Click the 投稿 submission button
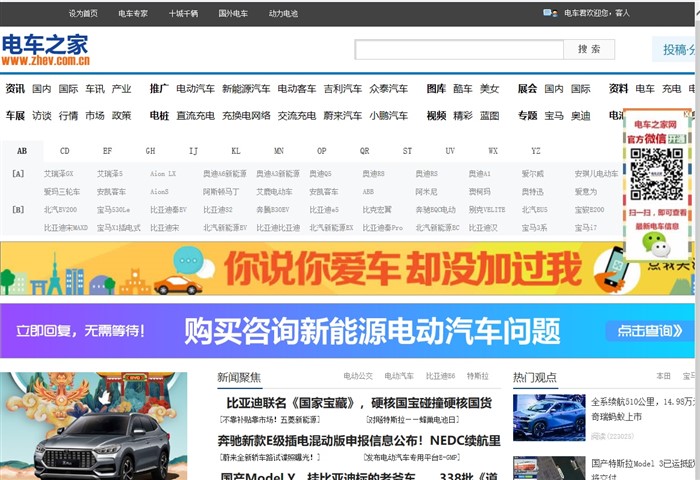The width and height of the screenshot is (700, 480). (x=675, y=49)
